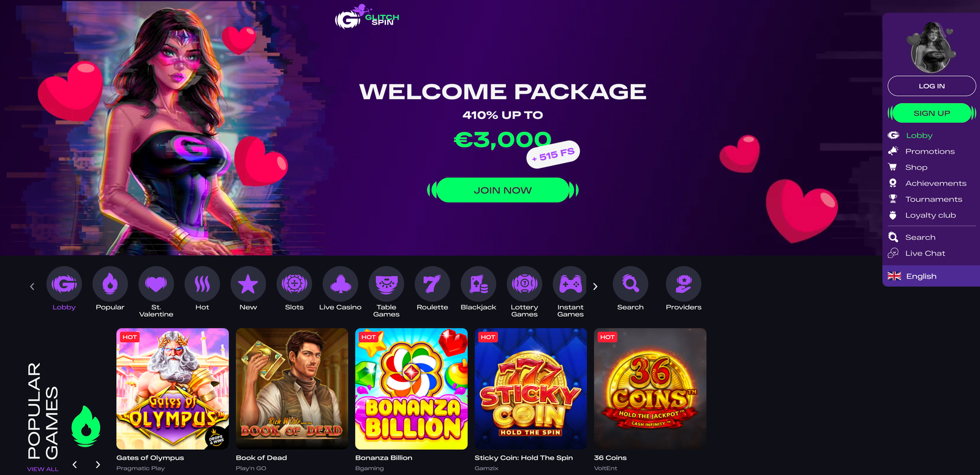Click the JOIN NOW button

(503, 190)
